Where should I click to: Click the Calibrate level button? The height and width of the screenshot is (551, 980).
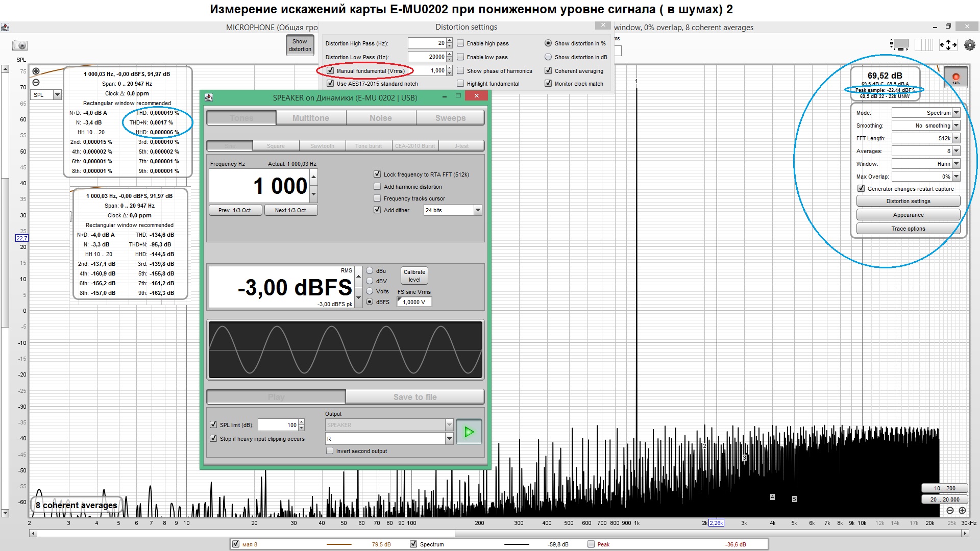pyautogui.click(x=414, y=276)
